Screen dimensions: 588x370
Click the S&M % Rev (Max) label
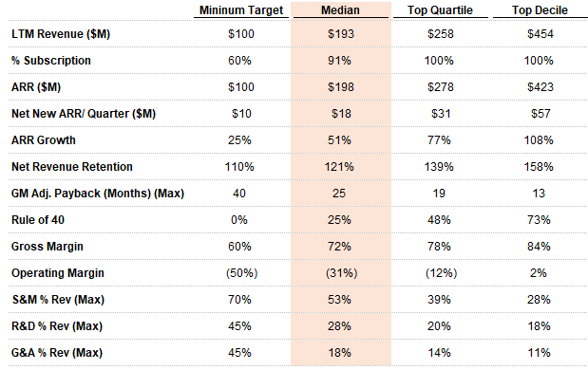point(58,300)
